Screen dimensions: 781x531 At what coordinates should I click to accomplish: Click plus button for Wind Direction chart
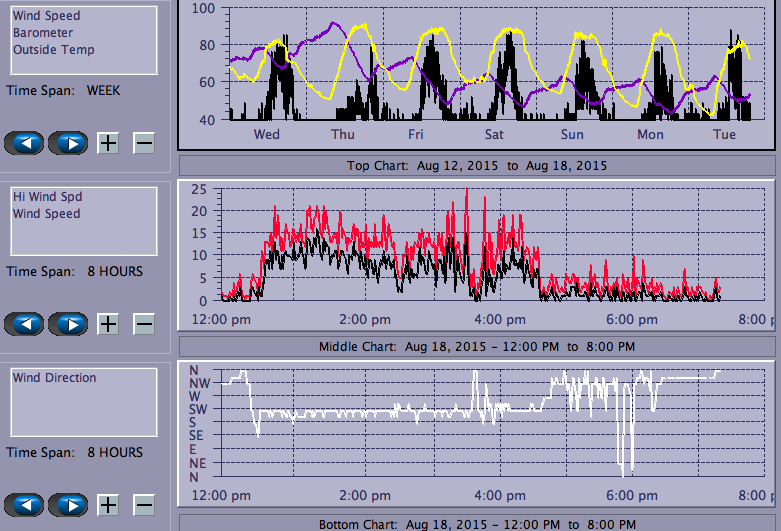click(108, 505)
